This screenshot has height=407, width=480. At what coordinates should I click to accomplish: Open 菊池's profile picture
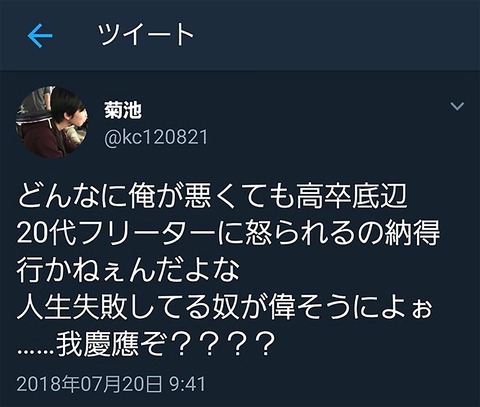pos(52,122)
